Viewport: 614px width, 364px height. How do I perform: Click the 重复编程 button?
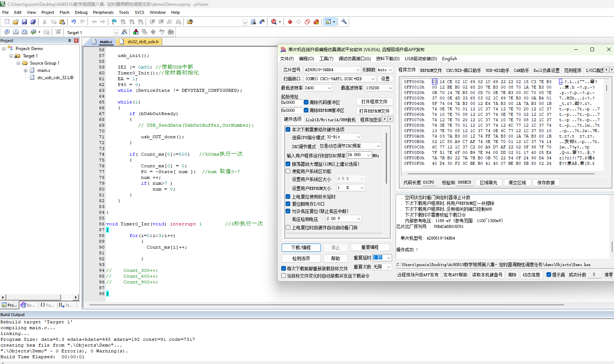tap(370, 248)
